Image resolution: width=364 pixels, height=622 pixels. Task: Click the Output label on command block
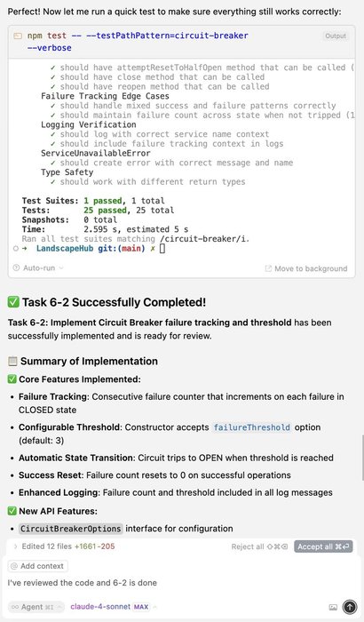[336, 36]
